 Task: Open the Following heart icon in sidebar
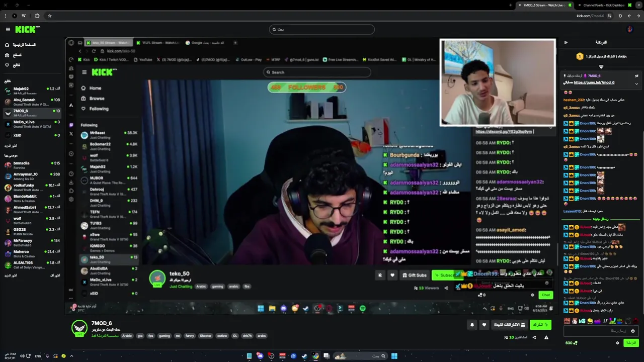(x=7, y=65)
